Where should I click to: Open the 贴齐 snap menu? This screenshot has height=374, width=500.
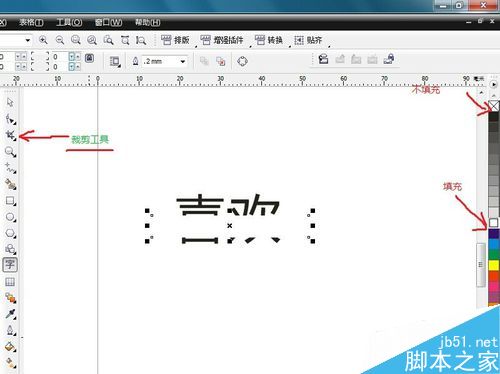(308, 40)
